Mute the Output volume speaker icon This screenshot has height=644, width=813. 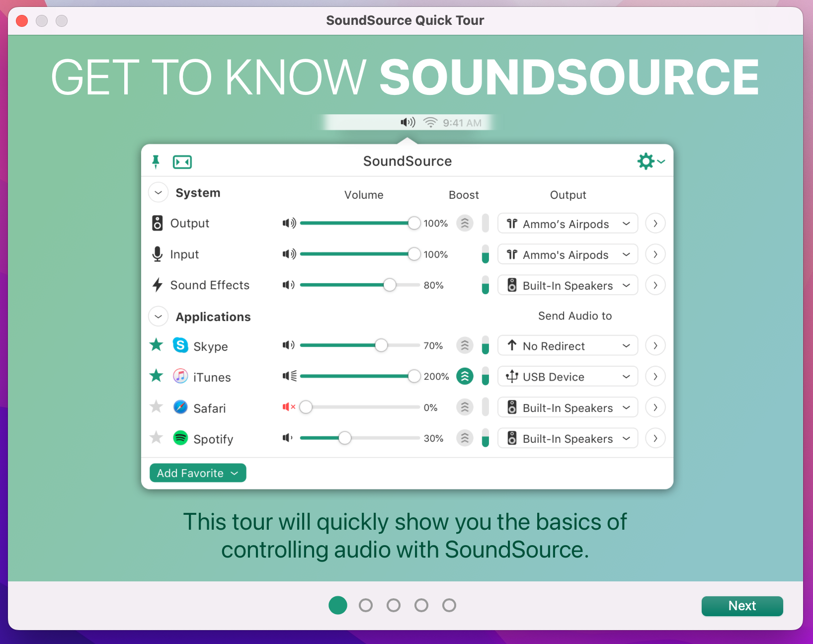pos(289,223)
